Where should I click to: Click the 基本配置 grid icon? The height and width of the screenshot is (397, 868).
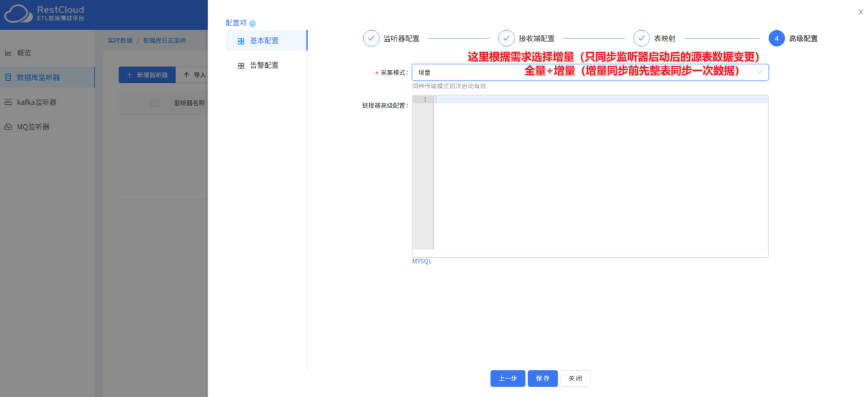(240, 41)
